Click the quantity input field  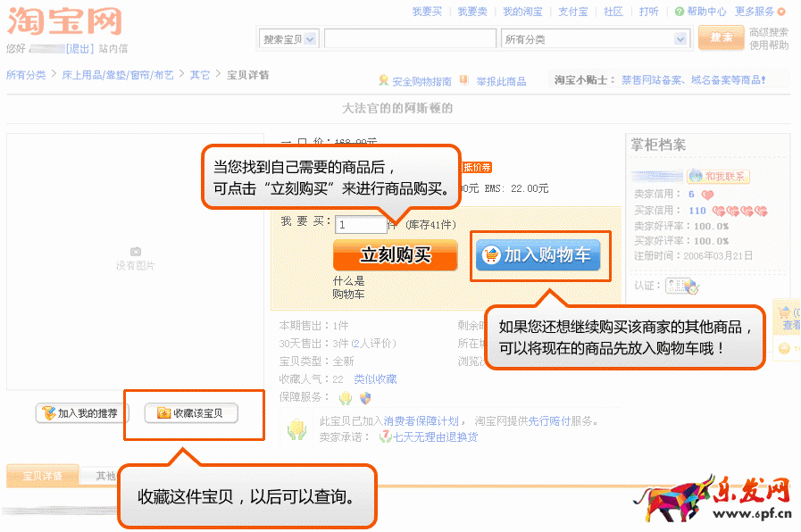pyautogui.click(x=361, y=226)
